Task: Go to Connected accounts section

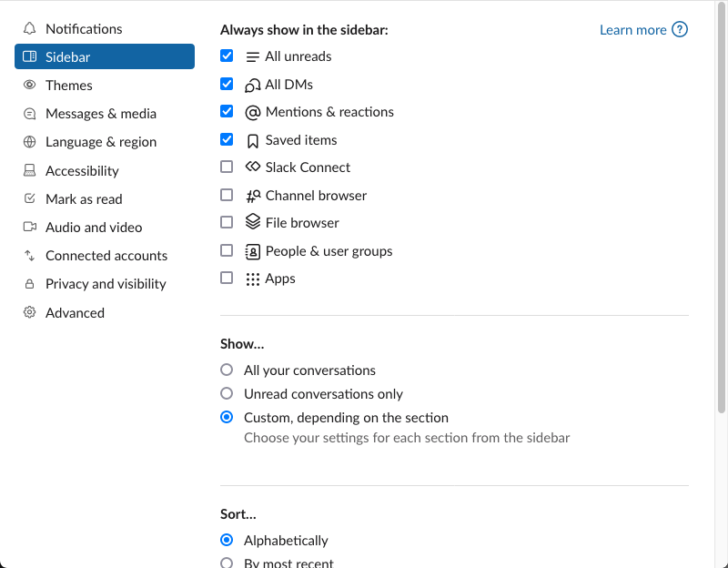Action: [105, 256]
